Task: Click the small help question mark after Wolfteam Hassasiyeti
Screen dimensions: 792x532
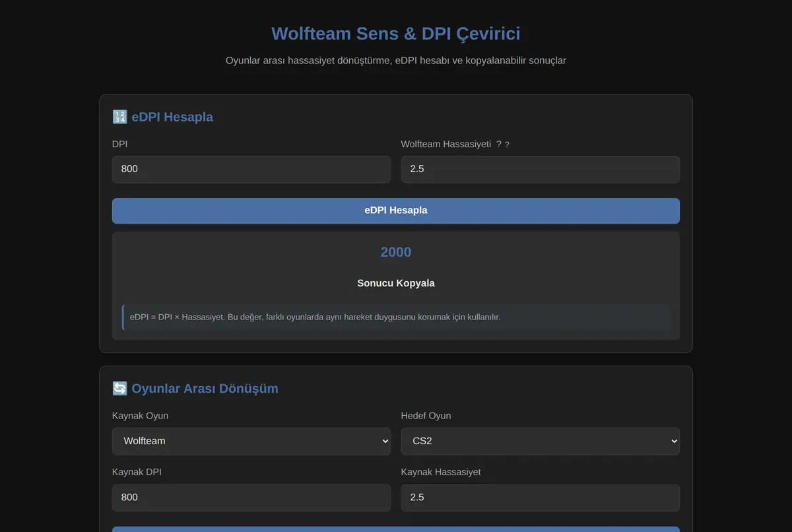Action: coord(507,145)
